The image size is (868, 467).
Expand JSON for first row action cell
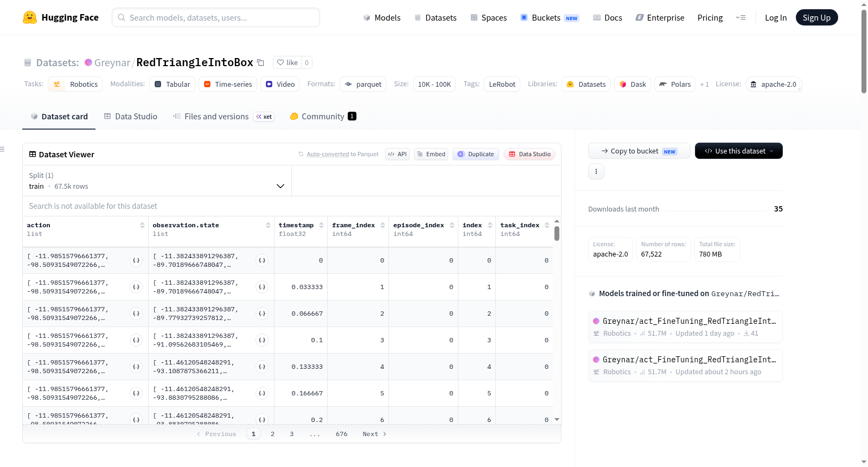tap(136, 260)
